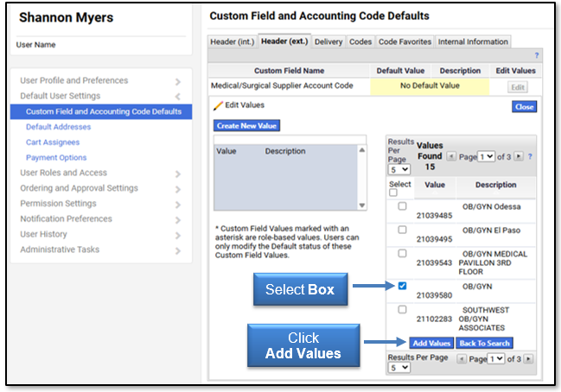This screenshot has height=392, width=561.
Task: Switch to Header (ext.) tab
Action: click(284, 41)
